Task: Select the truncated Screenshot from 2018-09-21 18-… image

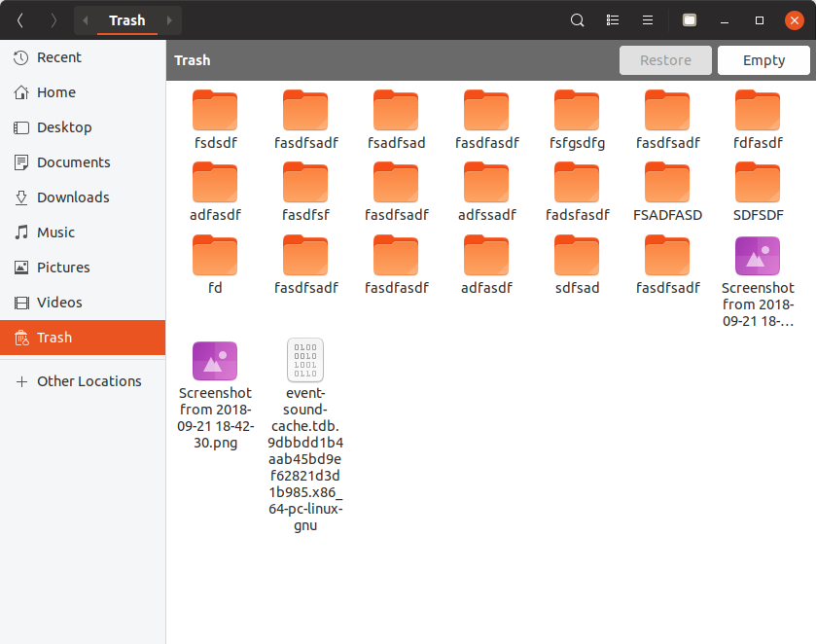Action: pos(758,282)
